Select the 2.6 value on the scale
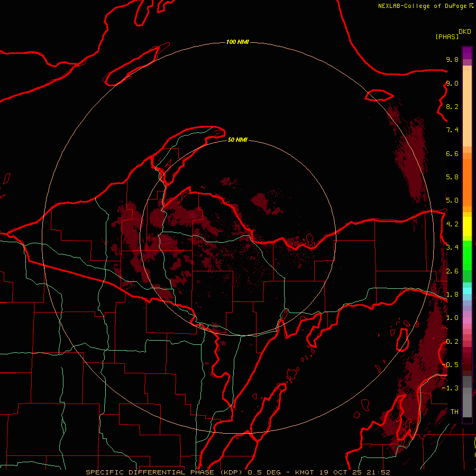 tap(452, 271)
